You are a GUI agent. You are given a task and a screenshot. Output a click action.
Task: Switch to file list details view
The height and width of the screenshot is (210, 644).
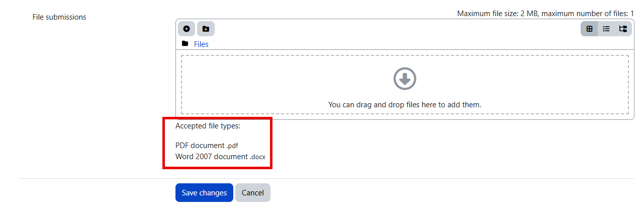click(x=606, y=29)
